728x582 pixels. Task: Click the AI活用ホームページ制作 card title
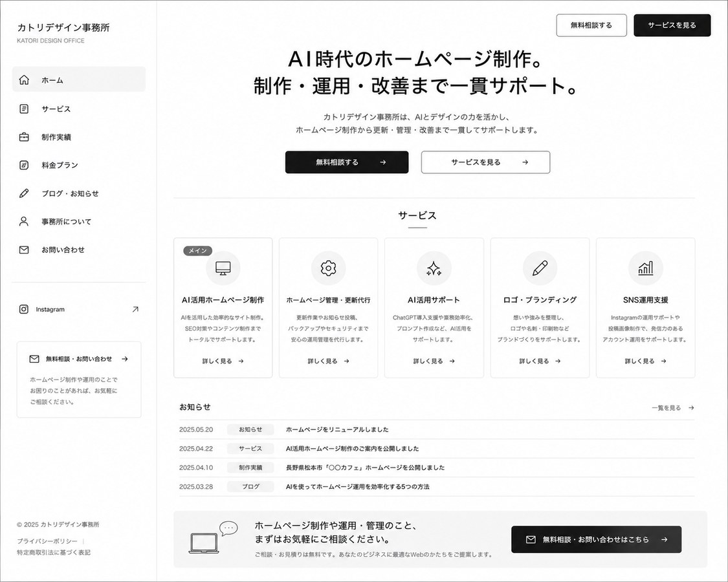coord(223,300)
